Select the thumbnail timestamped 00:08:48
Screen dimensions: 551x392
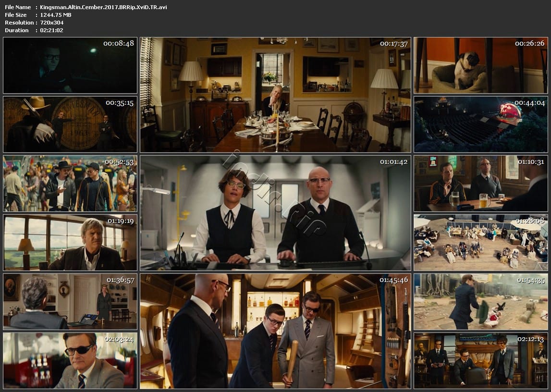pyautogui.click(x=70, y=65)
